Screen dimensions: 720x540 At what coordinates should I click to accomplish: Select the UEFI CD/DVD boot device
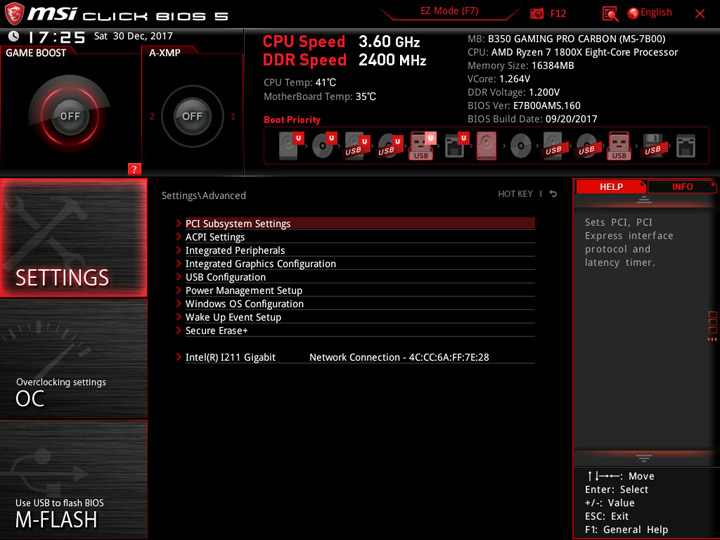(x=324, y=146)
